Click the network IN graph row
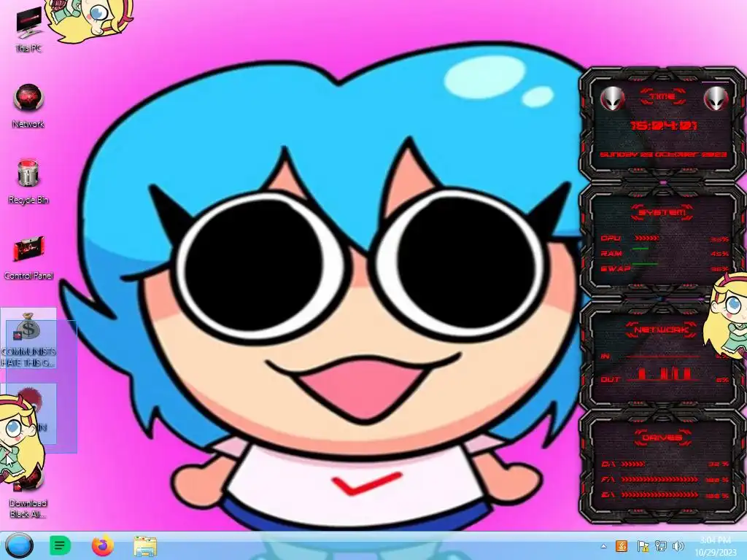This screenshot has height=560, width=747. pos(665,356)
